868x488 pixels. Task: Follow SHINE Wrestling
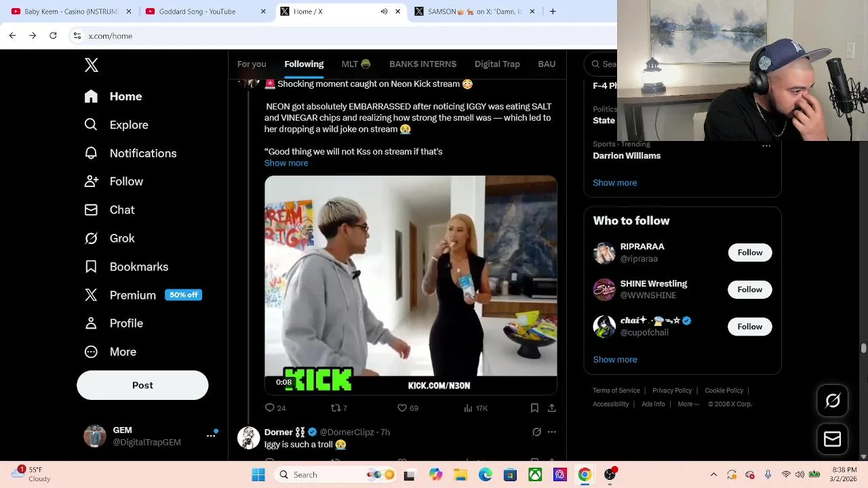click(750, 289)
